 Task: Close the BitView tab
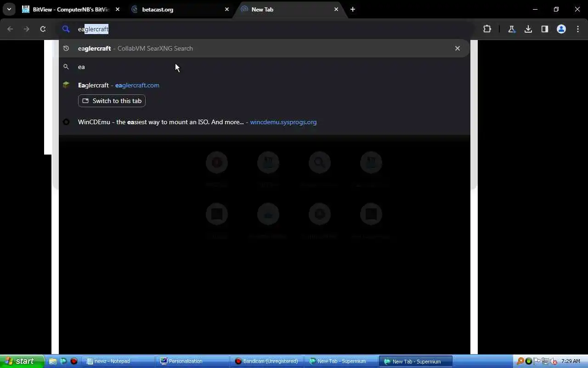point(118,9)
